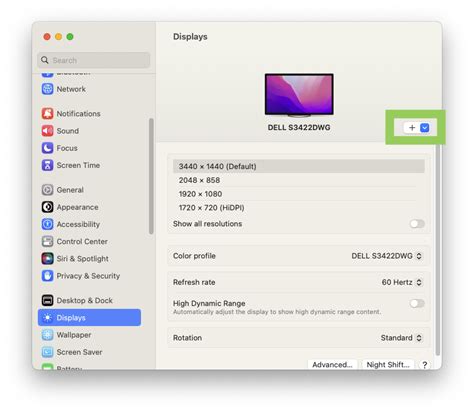The image size is (474, 412).
Task: Open the Focus moon icon
Action: tap(47, 148)
